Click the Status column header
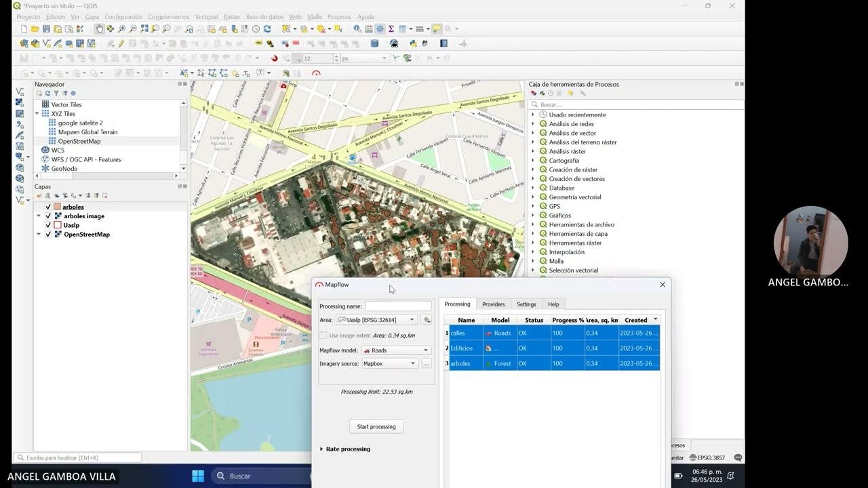 (x=534, y=320)
